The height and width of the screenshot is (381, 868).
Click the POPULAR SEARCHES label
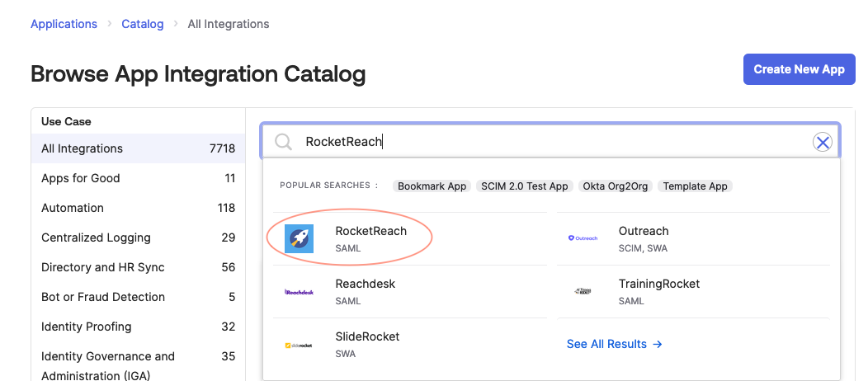329,186
